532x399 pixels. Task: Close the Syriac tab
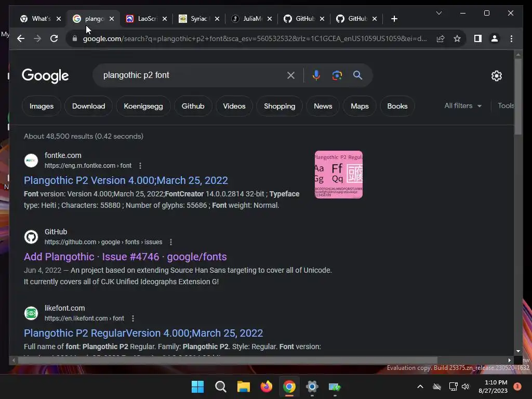[x=217, y=19]
